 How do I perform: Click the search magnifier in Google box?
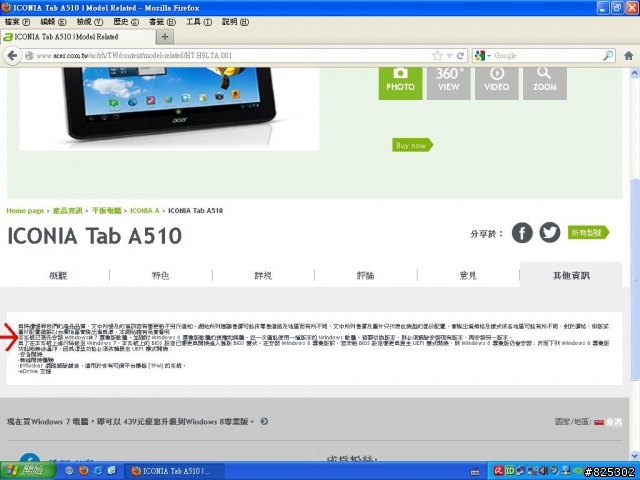coord(608,56)
